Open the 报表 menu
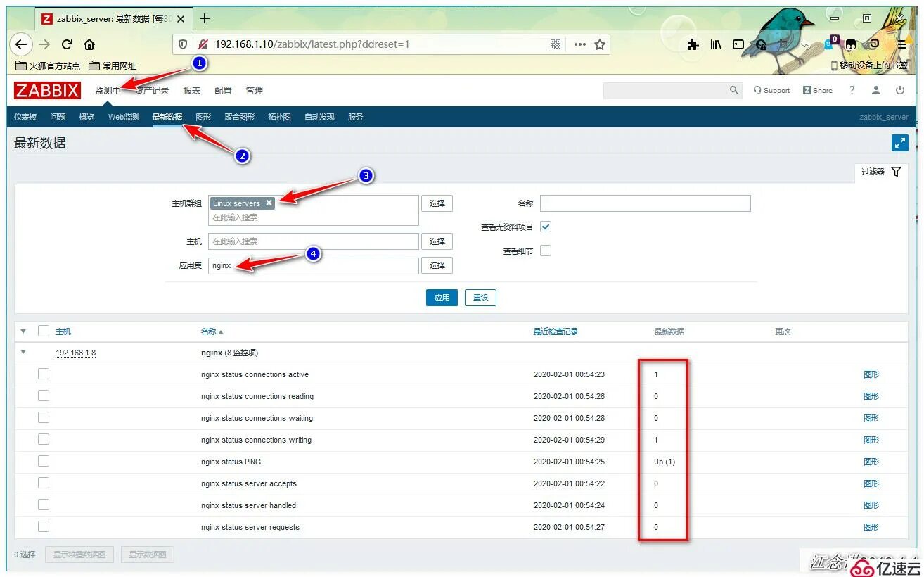 point(192,90)
